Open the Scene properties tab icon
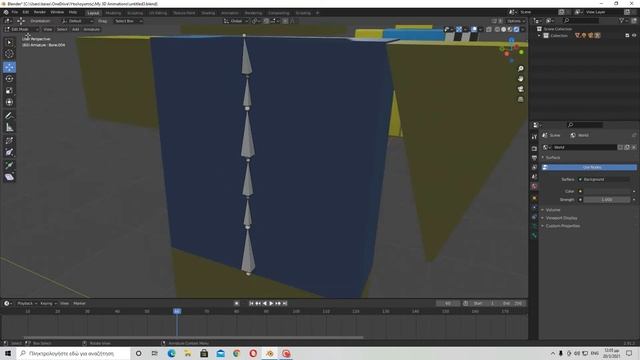 534,177
